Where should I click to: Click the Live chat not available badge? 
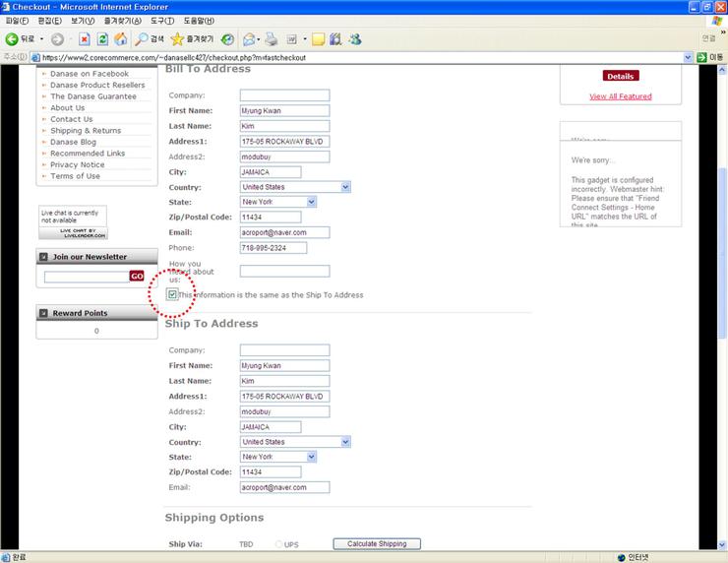click(x=73, y=222)
